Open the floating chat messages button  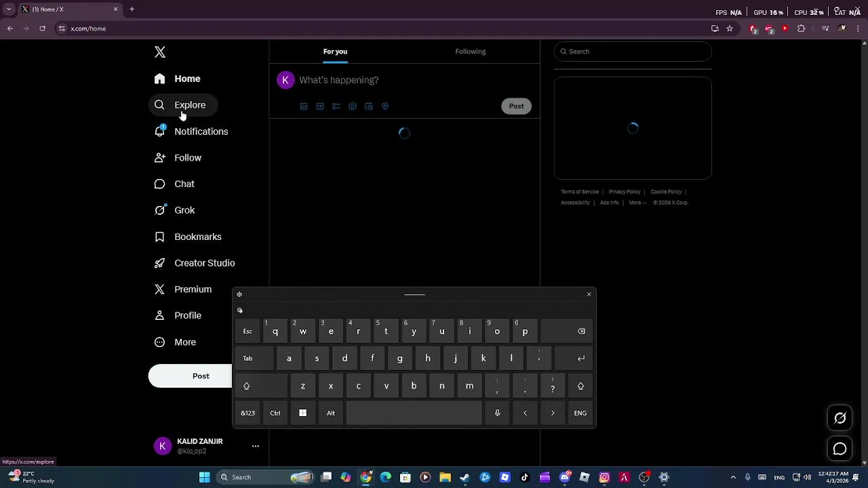pos(840,449)
